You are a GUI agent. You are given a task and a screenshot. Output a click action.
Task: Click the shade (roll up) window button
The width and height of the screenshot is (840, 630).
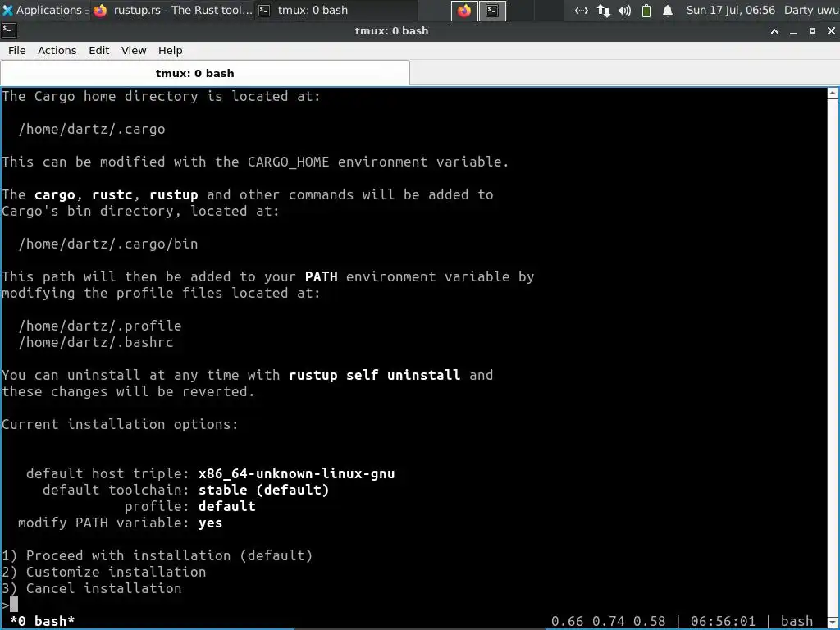(774, 31)
